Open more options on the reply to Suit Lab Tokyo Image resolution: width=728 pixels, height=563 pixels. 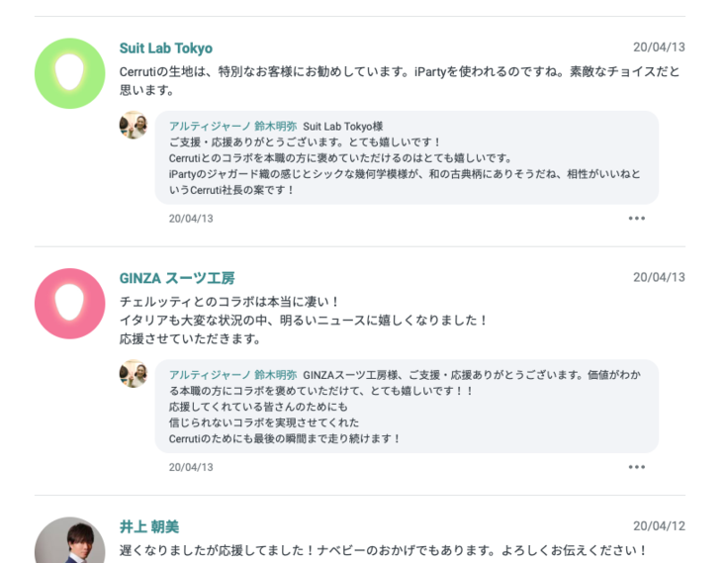[x=636, y=219]
